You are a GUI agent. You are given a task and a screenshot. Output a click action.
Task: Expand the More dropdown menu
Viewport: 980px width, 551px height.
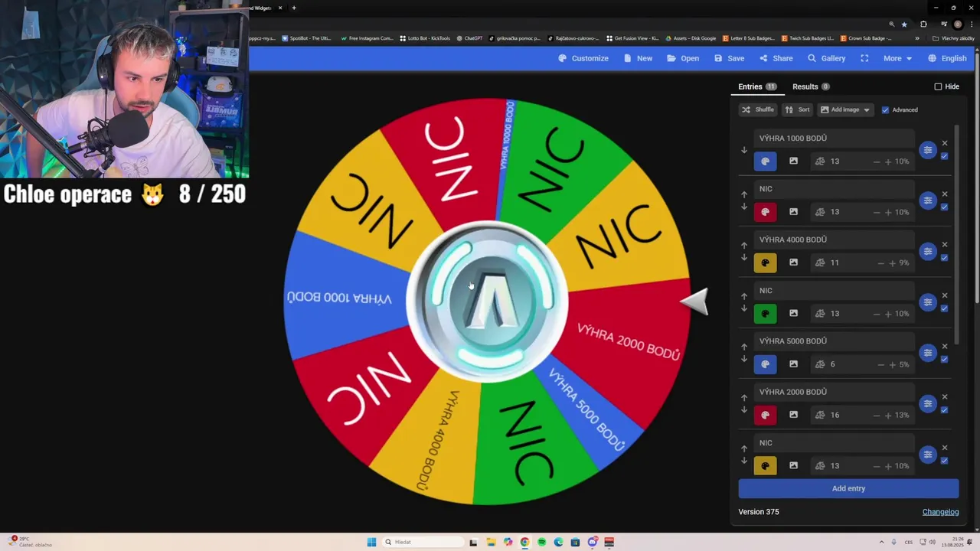(897, 58)
